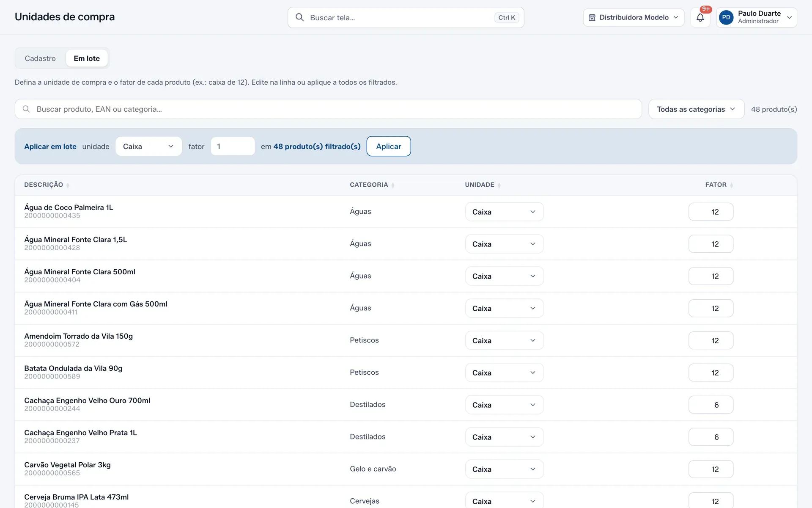Sort by Fator column arrows
The width and height of the screenshot is (812, 508).
731,185
